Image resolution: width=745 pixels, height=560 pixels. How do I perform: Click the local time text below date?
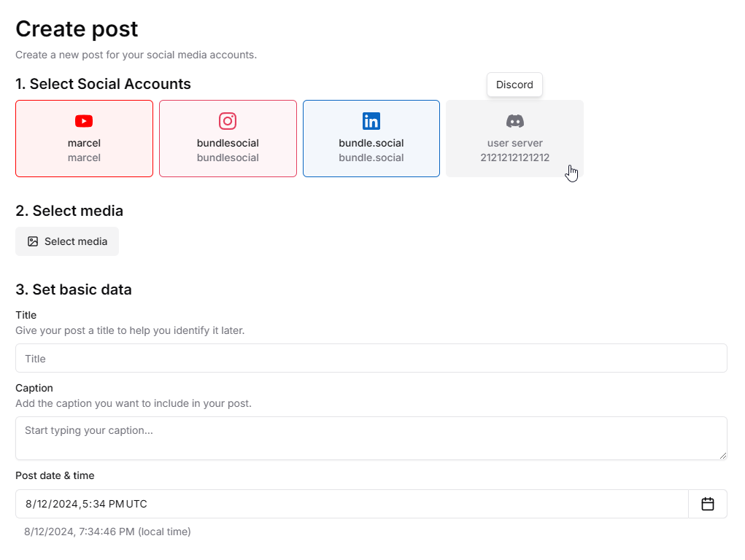pyautogui.click(x=107, y=532)
